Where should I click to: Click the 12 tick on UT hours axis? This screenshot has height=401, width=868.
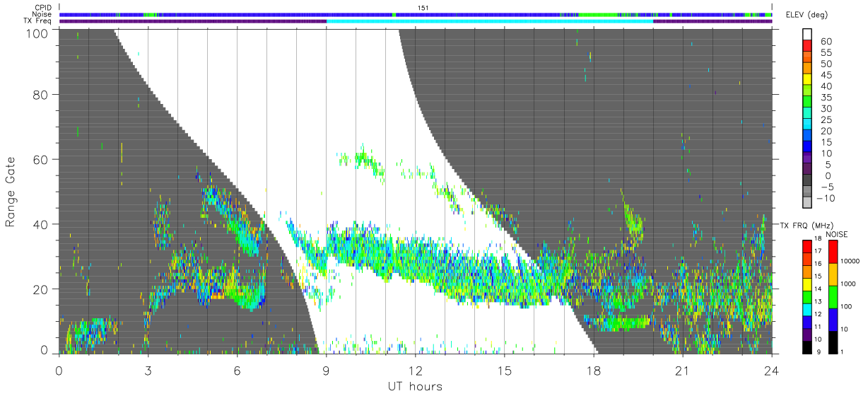click(x=415, y=370)
